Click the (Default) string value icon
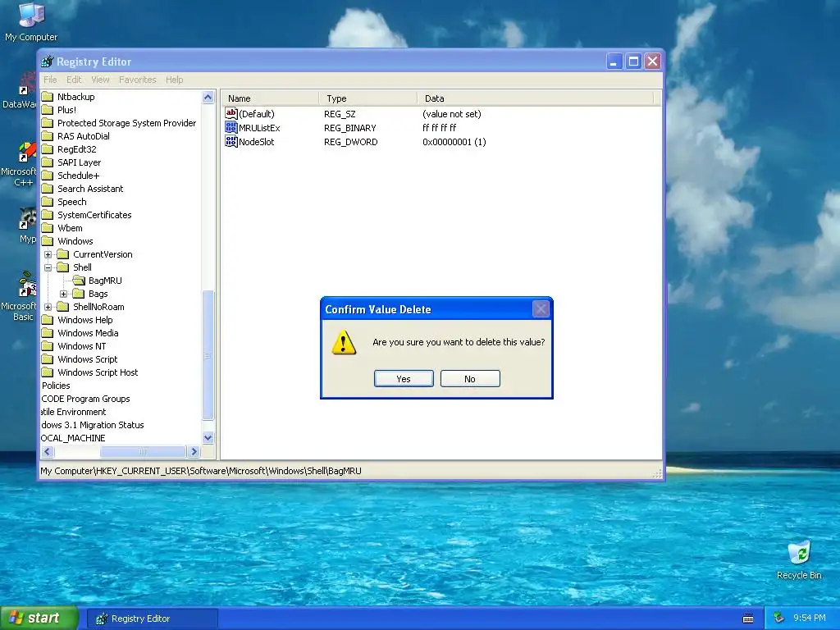 pyautogui.click(x=231, y=113)
